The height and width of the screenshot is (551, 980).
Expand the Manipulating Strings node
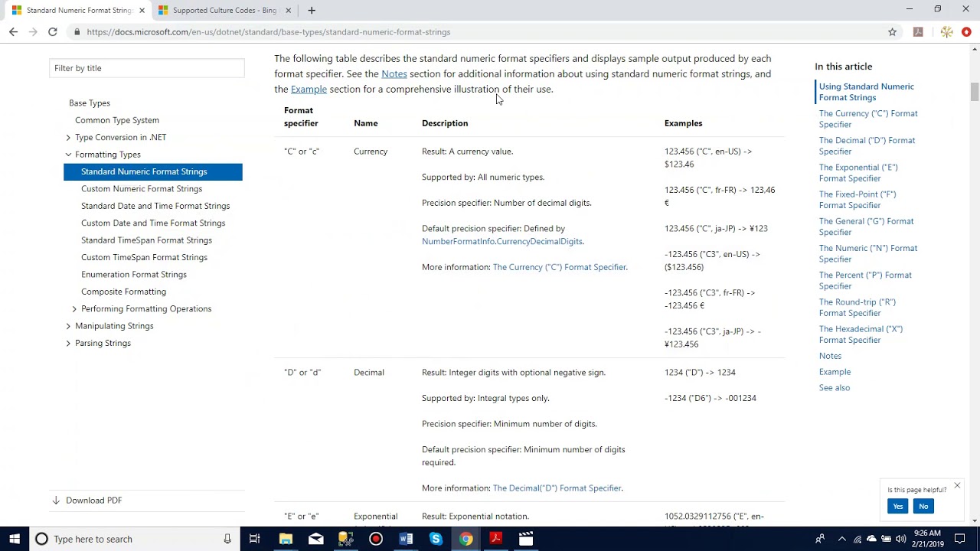coord(68,326)
